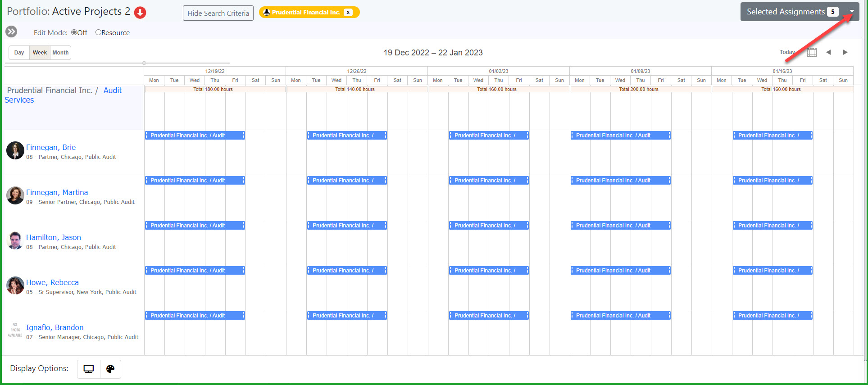Expand the side panel chevron icon
868x385 pixels.
11,32
